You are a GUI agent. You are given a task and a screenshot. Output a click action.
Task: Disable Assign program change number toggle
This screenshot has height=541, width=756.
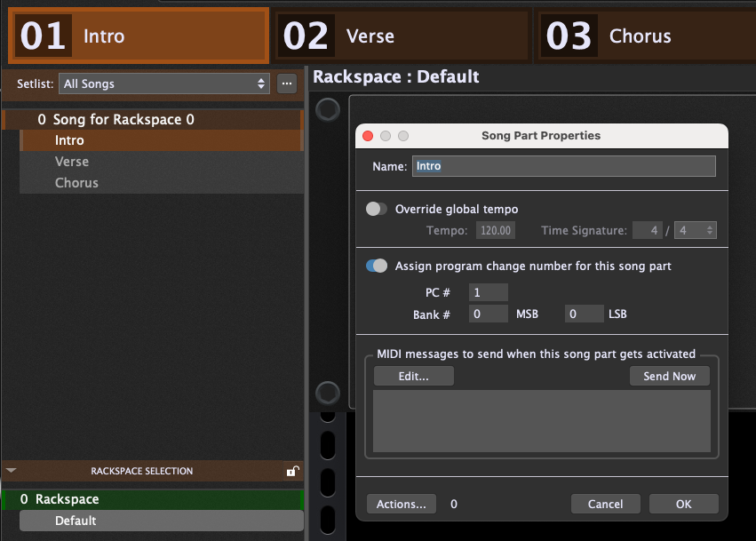tap(378, 266)
